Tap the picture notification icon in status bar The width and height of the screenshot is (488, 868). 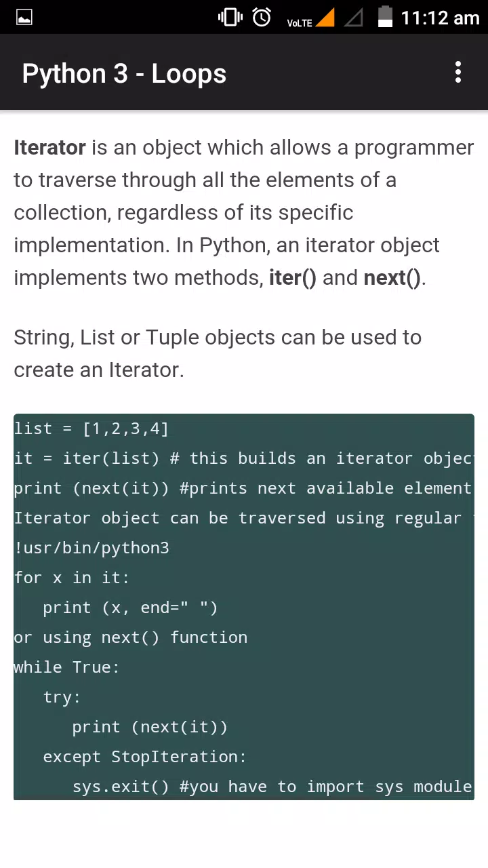[24, 18]
